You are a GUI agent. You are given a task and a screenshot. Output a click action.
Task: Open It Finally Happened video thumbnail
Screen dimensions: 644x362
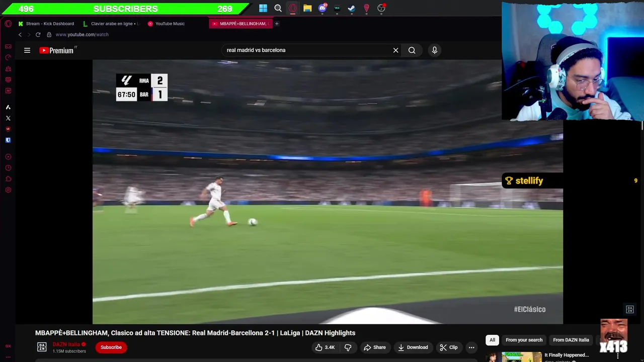(x=513, y=356)
